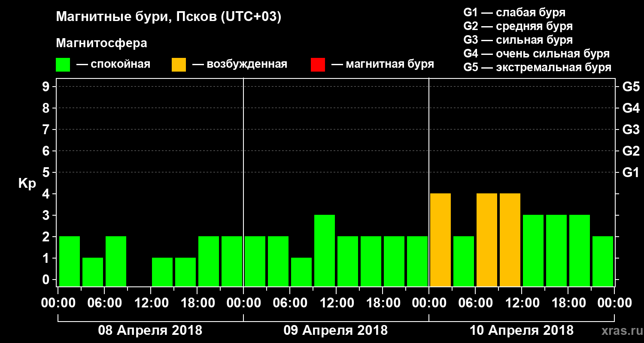Select the date label '10 Апреля 2018'
This screenshot has height=343, width=644.
coord(522,331)
